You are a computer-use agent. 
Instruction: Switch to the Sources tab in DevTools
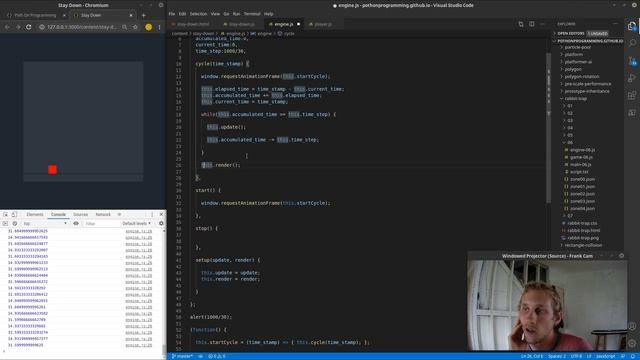[80, 214]
